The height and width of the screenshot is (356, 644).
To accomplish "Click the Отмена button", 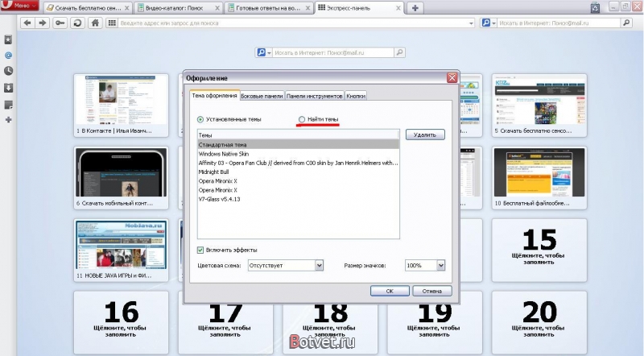I will coord(432,291).
